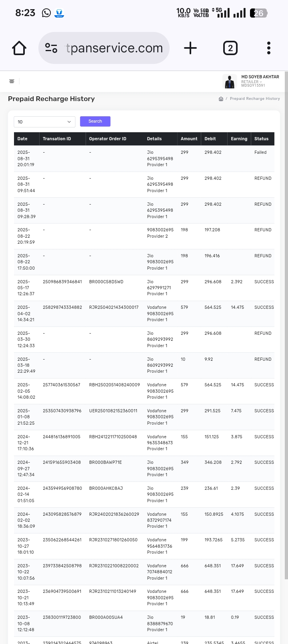Click the Prepaid Recharge History breadcrumb
Viewport: 288px width, 644px height.
click(255, 99)
